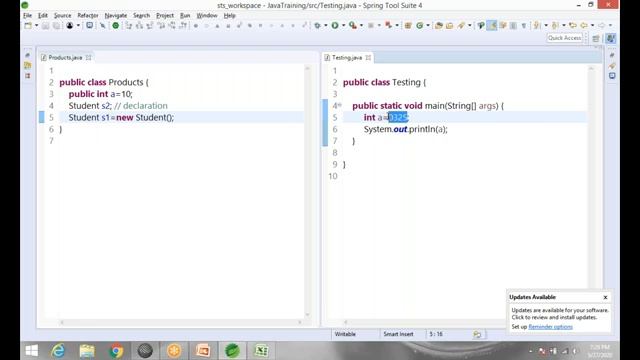Open the Help menu
Screen dimensions: 640x360
click(x=229, y=16)
